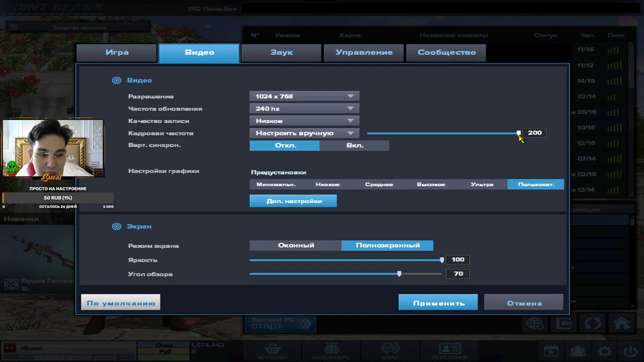This screenshot has height=362, width=644.
Task: Expand the Частота обновления 240 hz dropdown
Action: 304,109
